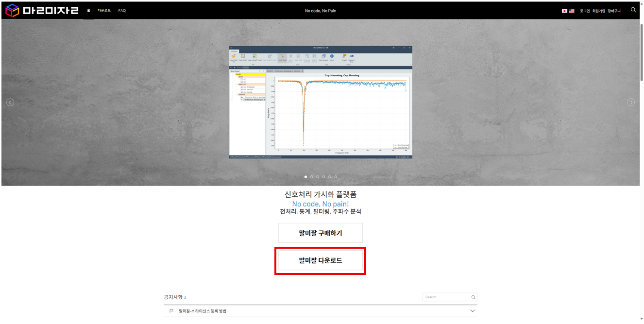Show previous slide with left carousel arrow
Screen dimensions: 644x324
(x=10, y=102)
